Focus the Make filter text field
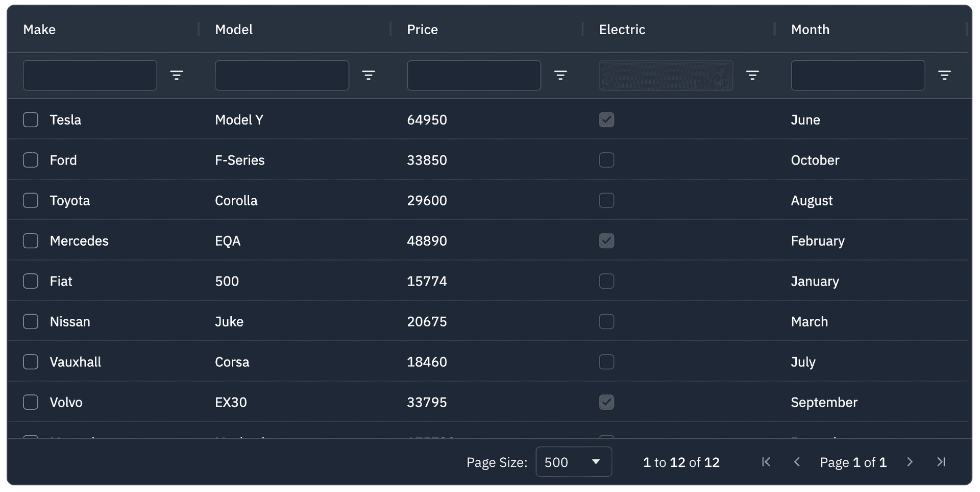 pyautogui.click(x=90, y=76)
